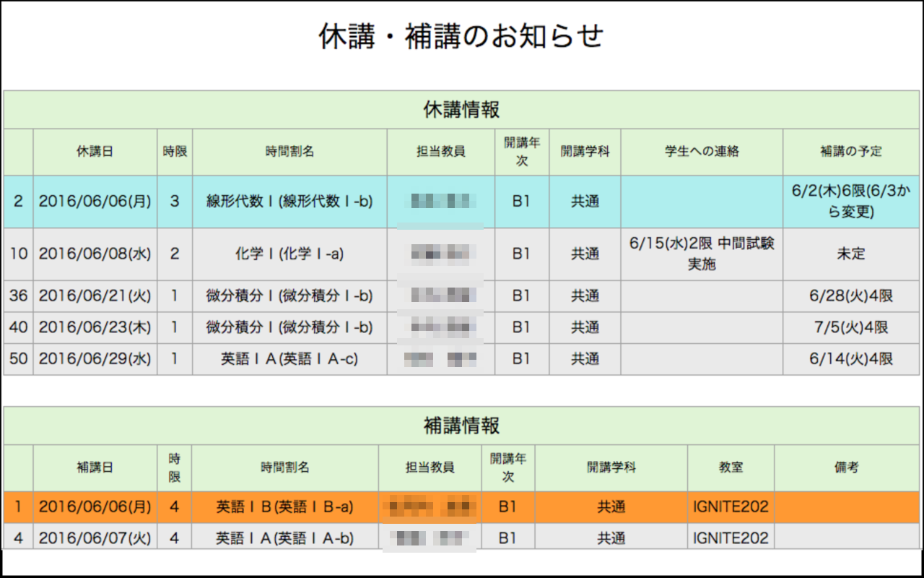Select the 2016/06/07(火) makeup date cell
Screen dimensions: 924x578
click(95, 538)
